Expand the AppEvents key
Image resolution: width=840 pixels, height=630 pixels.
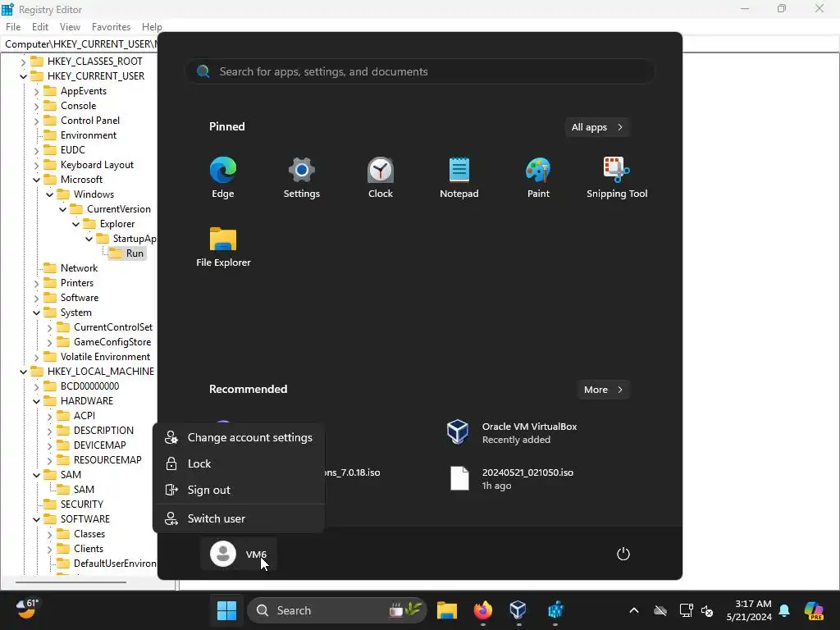36,91
